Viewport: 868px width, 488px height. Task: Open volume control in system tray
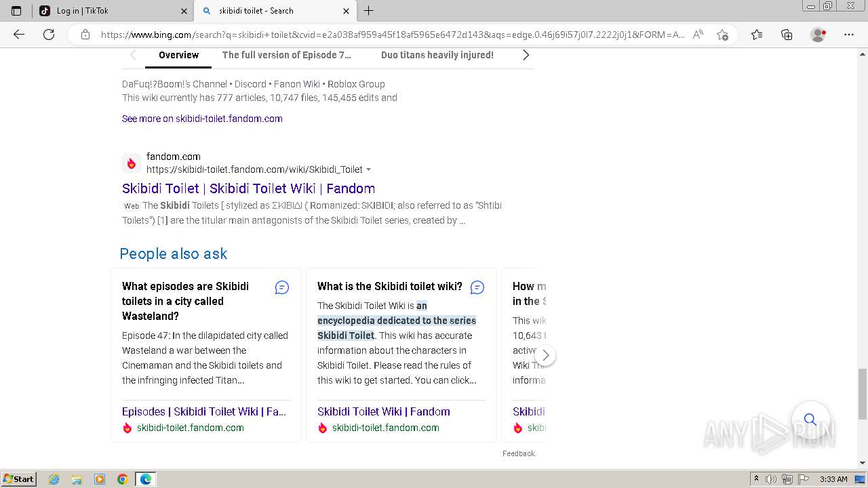coord(771,479)
